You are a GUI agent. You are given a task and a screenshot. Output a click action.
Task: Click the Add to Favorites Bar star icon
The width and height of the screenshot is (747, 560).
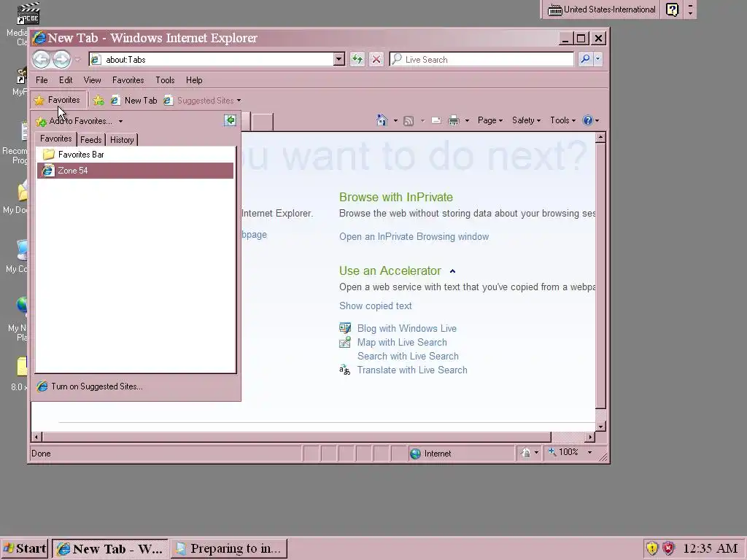pyautogui.click(x=98, y=101)
